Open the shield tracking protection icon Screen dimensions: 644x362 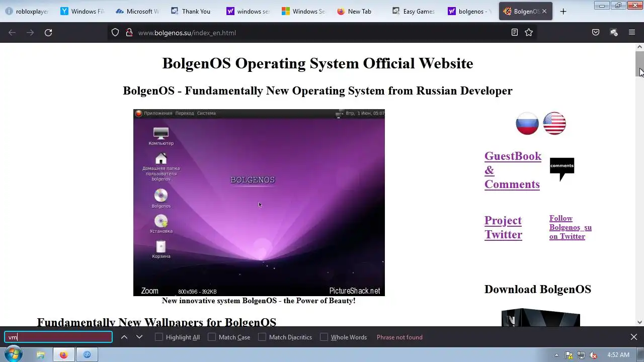pyautogui.click(x=115, y=33)
